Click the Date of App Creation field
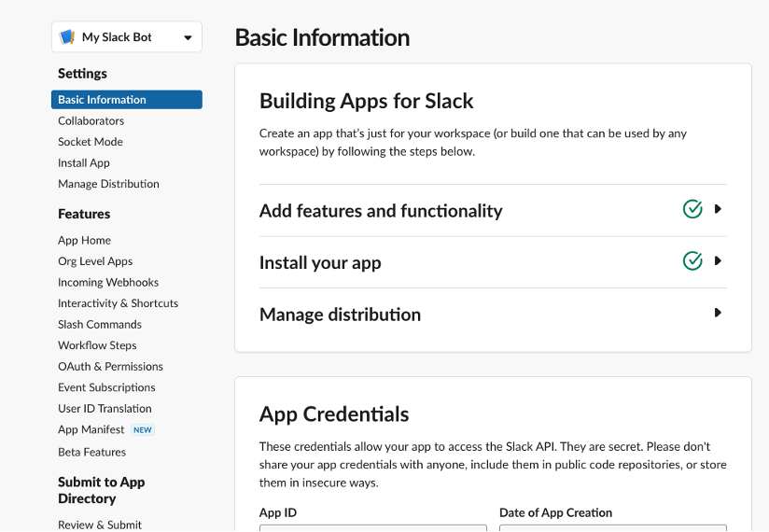The image size is (769, 532). (613, 528)
